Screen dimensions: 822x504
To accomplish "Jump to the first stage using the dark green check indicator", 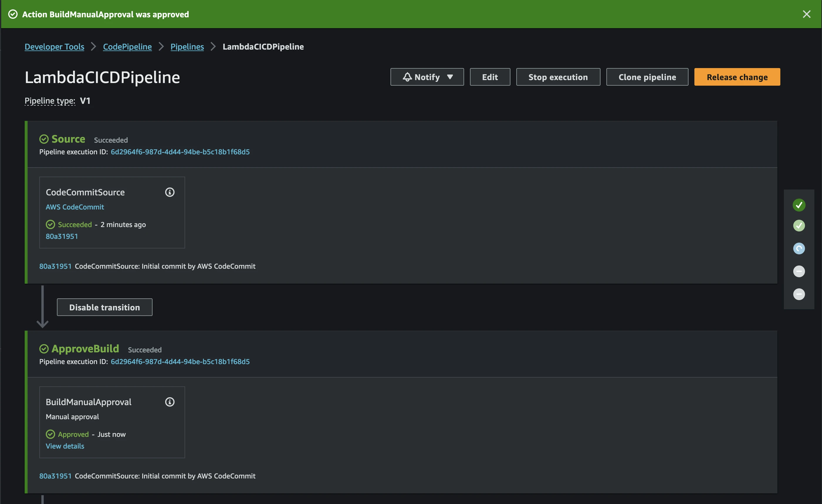I will pos(799,205).
